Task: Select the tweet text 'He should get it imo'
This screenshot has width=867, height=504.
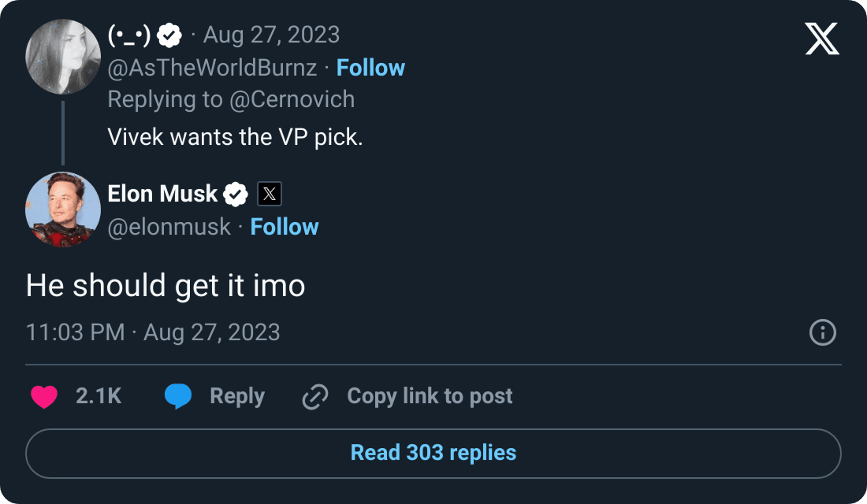Action: pos(166,286)
